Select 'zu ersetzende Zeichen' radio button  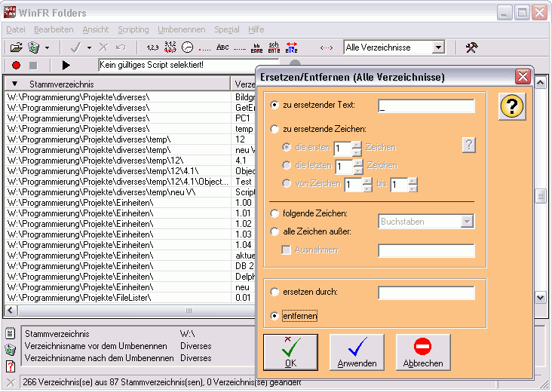274,129
